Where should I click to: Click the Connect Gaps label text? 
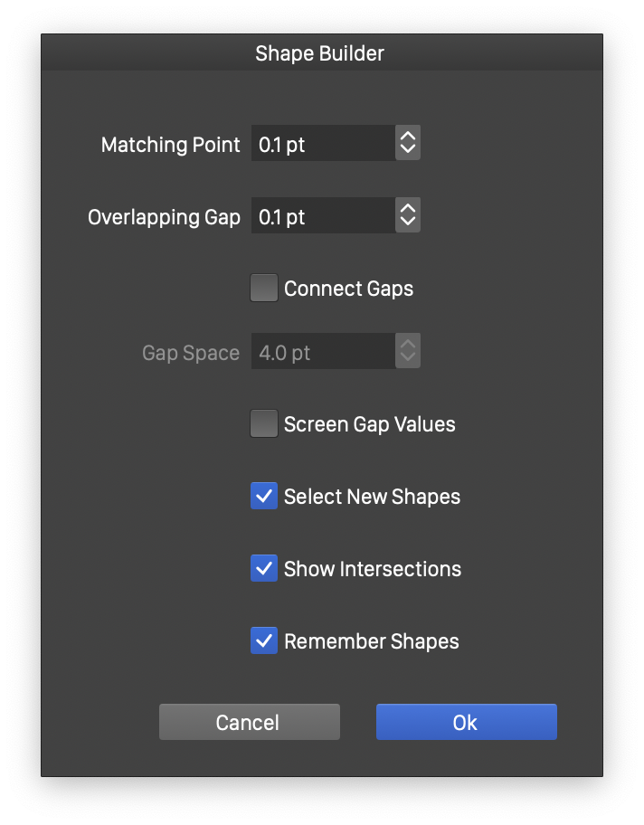click(348, 289)
